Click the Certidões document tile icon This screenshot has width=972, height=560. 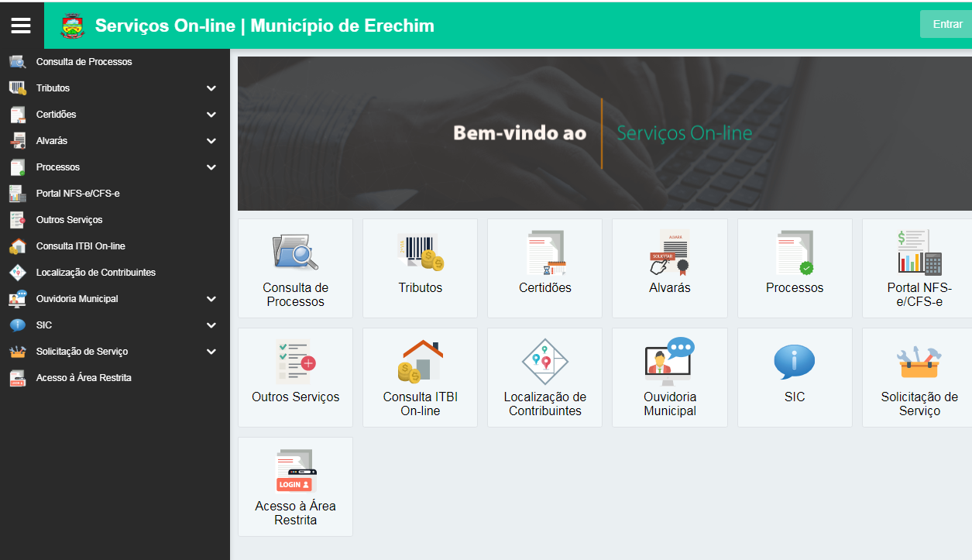[x=545, y=253]
